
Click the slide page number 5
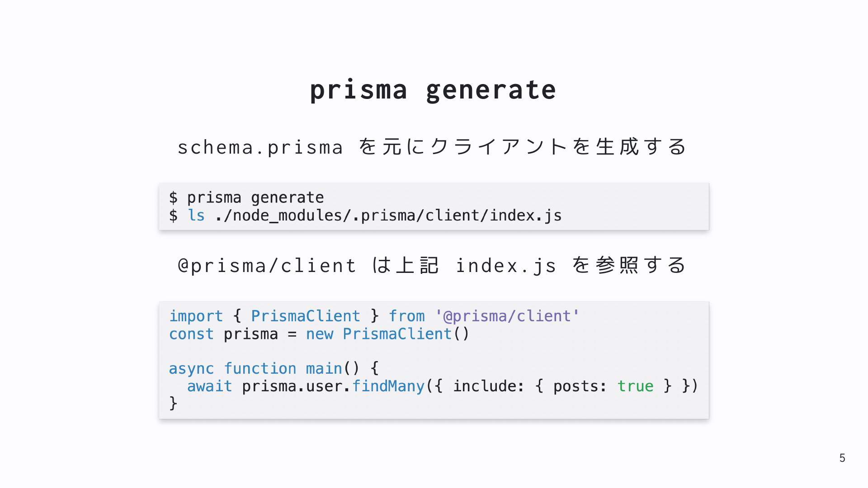coord(842,458)
